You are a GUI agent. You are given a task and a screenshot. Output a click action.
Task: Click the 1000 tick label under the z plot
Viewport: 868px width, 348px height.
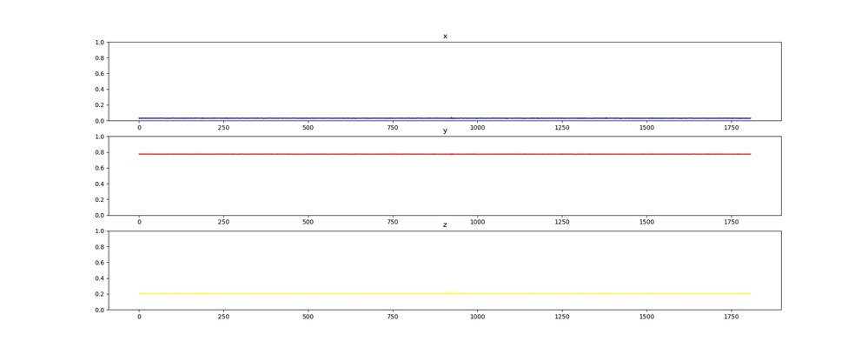pyautogui.click(x=477, y=317)
